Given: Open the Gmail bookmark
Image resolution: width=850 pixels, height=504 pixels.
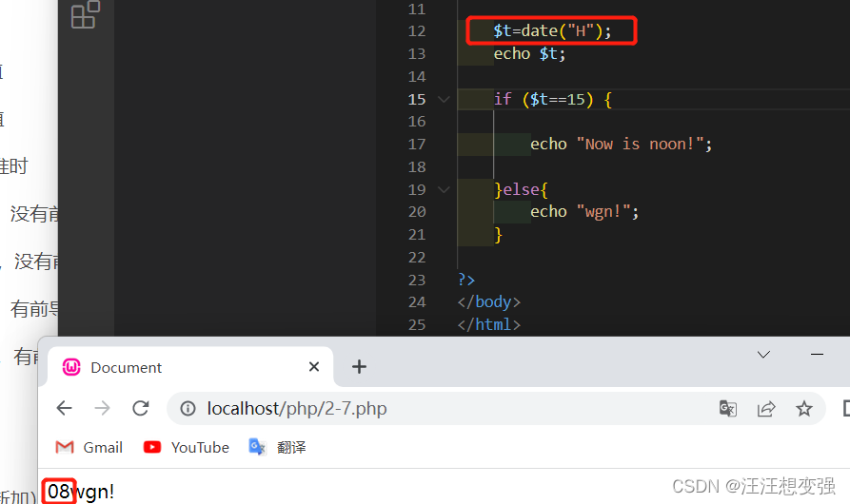Looking at the screenshot, I should click(x=89, y=447).
